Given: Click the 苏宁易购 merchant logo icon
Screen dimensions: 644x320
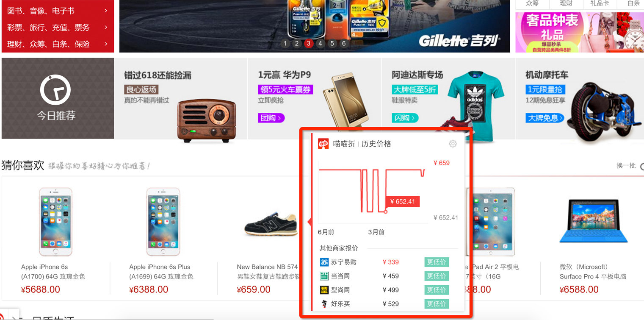Looking at the screenshot, I should [324, 262].
